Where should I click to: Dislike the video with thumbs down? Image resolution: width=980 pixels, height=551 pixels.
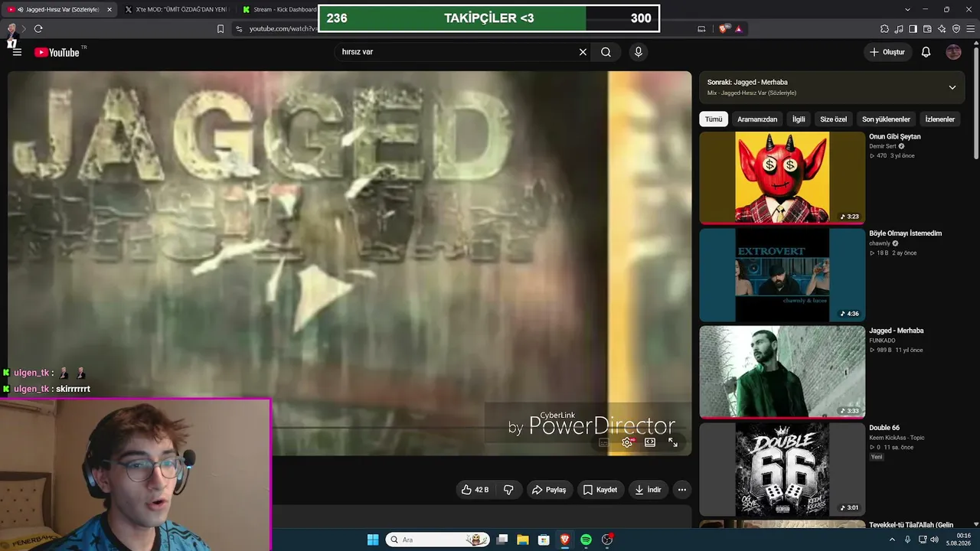[508, 490]
